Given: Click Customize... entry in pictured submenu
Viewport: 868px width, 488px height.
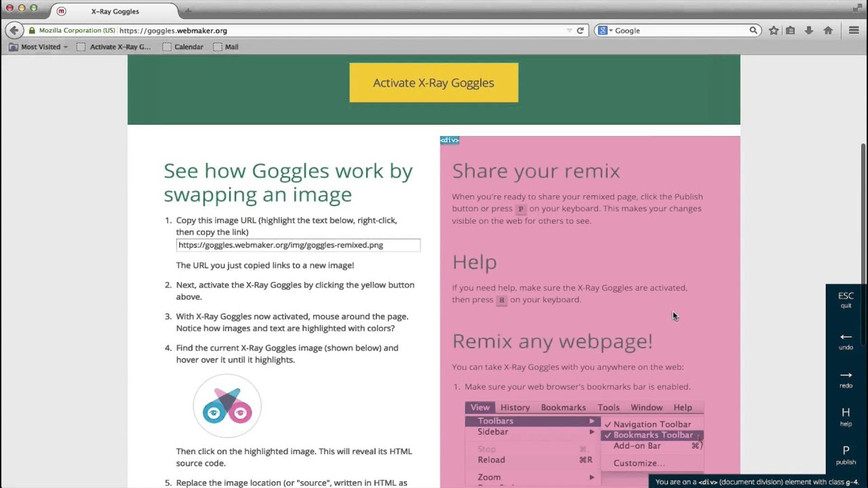Looking at the screenshot, I should [639, 464].
